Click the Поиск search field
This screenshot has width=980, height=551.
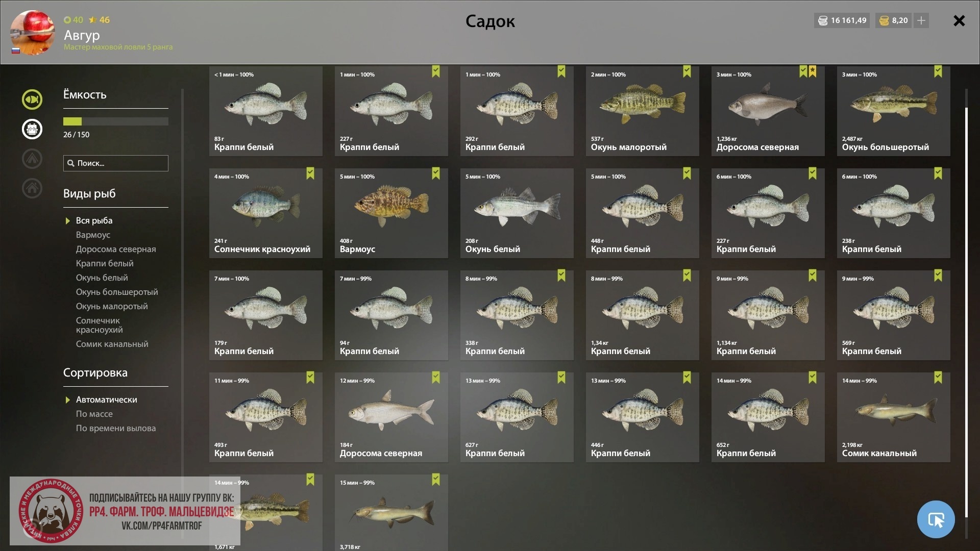(x=116, y=163)
